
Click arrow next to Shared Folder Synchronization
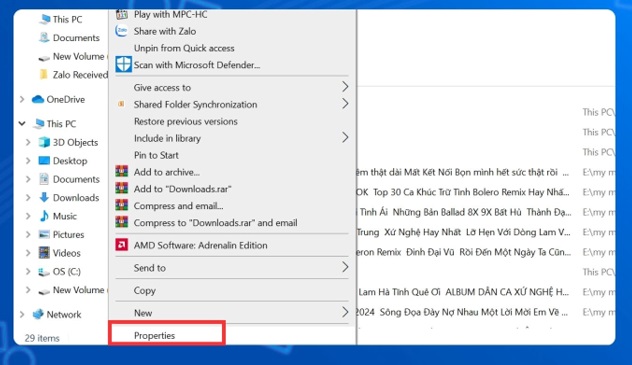pos(345,104)
